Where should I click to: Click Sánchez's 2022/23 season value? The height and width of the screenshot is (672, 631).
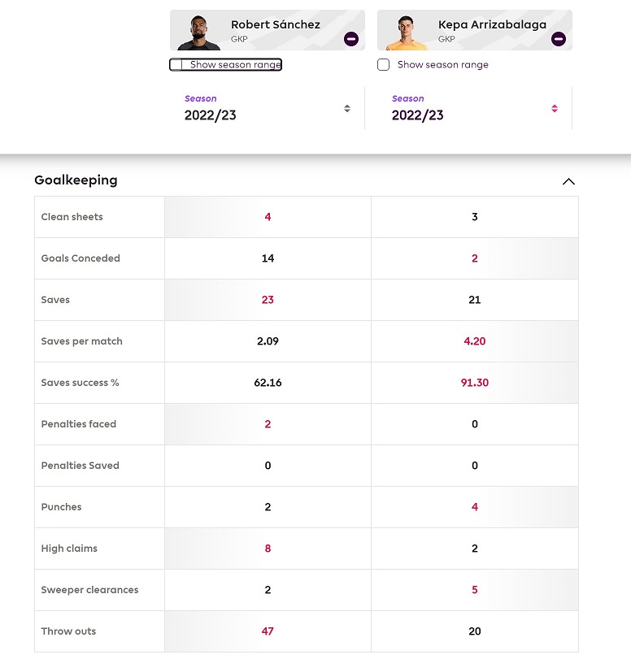click(x=210, y=115)
